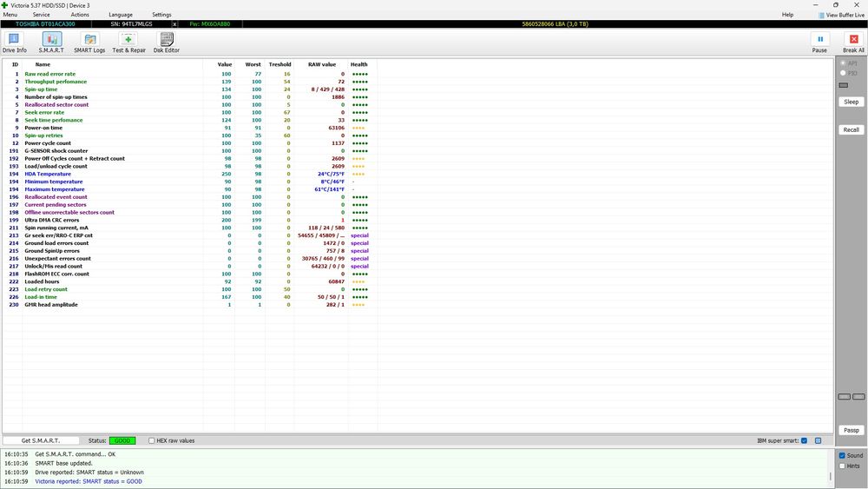Screen dimensions: 868x489
Task: Click the RAW value column header
Action: 322,65
